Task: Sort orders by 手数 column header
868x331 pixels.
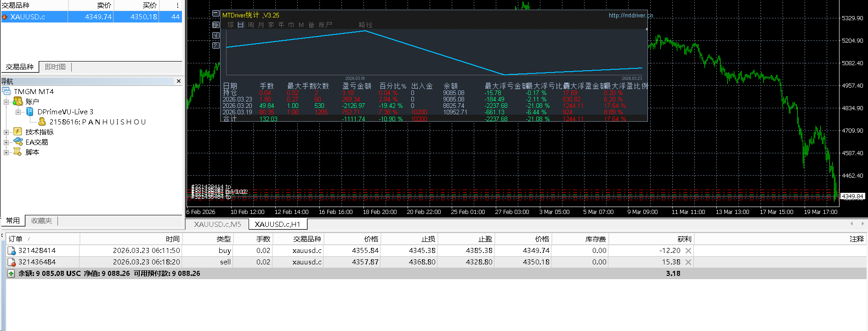Action: (253, 239)
